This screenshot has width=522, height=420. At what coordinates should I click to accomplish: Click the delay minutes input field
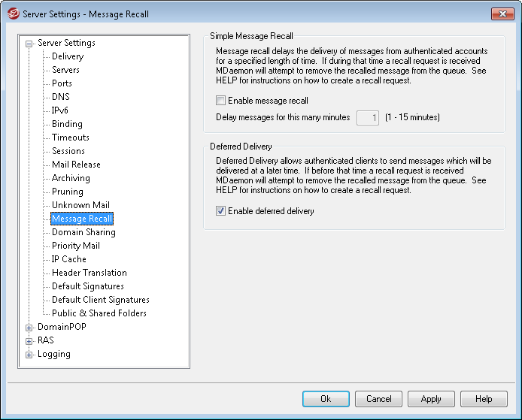[x=367, y=117]
